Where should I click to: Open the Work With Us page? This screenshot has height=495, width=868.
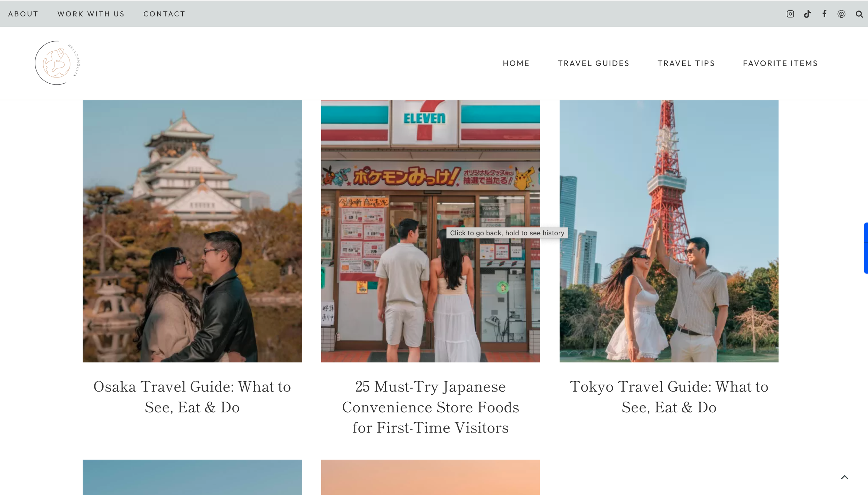click(91, 14)
